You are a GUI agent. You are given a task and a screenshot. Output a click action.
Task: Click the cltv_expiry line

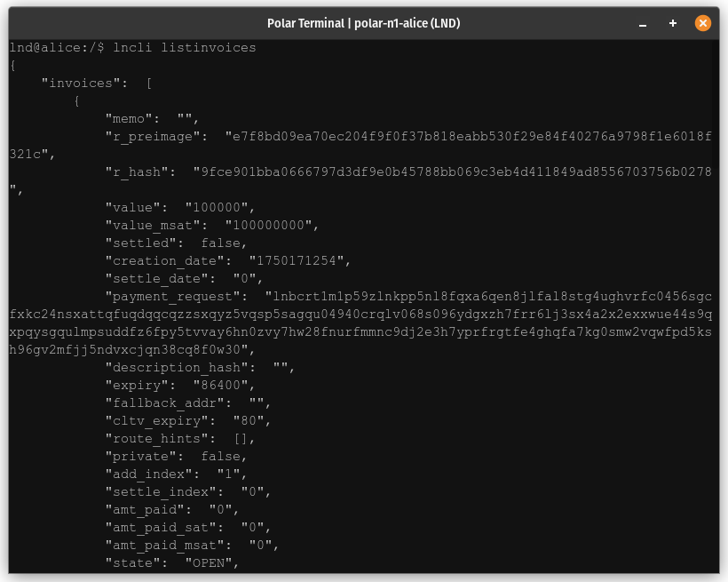pyautogui.click(x=188, y=420)
